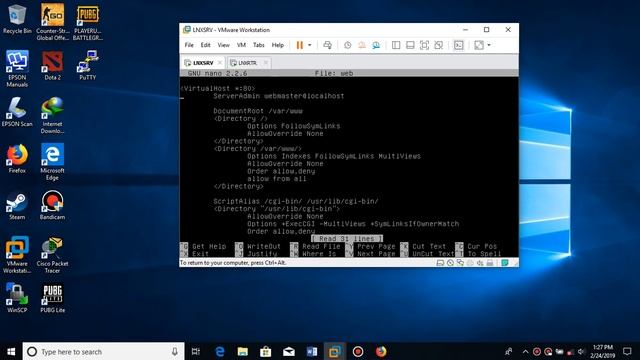
Task: Open Microsoft Store from the taskbar
Action: coord(266,351)
